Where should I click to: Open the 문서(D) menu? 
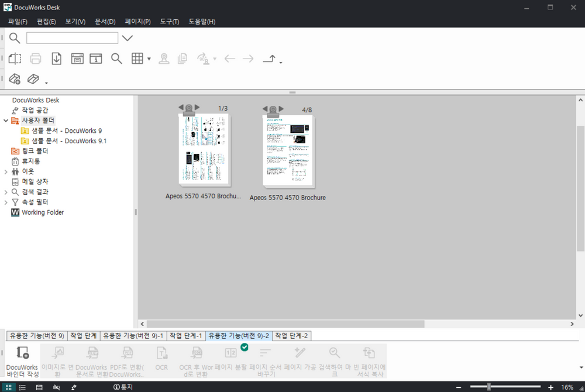[x=105, y=22]
